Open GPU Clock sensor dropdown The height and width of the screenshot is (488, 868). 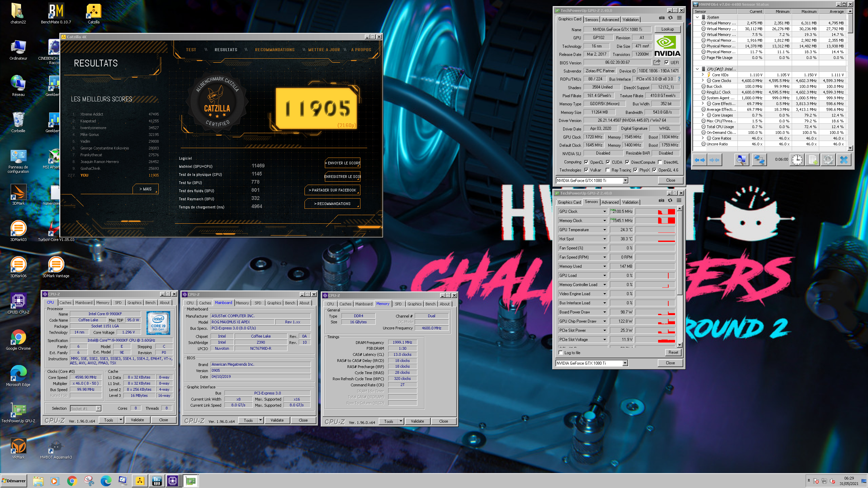pyautogui.click(x=605, y=211)
